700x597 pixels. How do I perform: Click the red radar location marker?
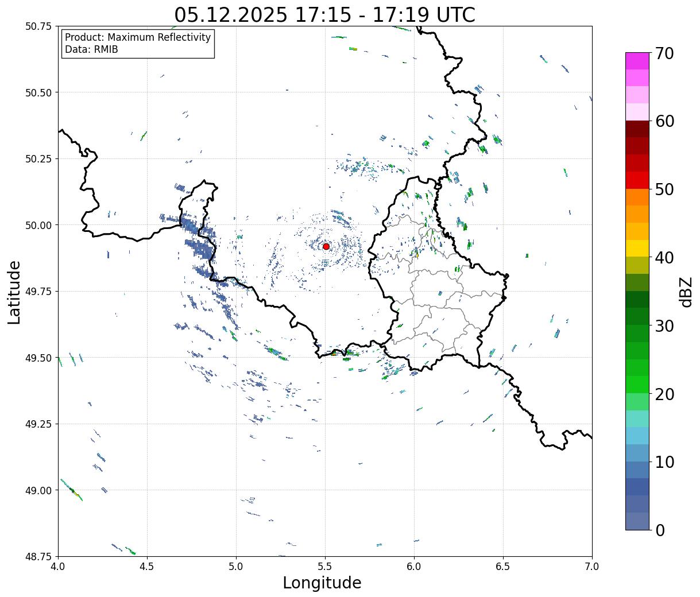coord(326,246)
